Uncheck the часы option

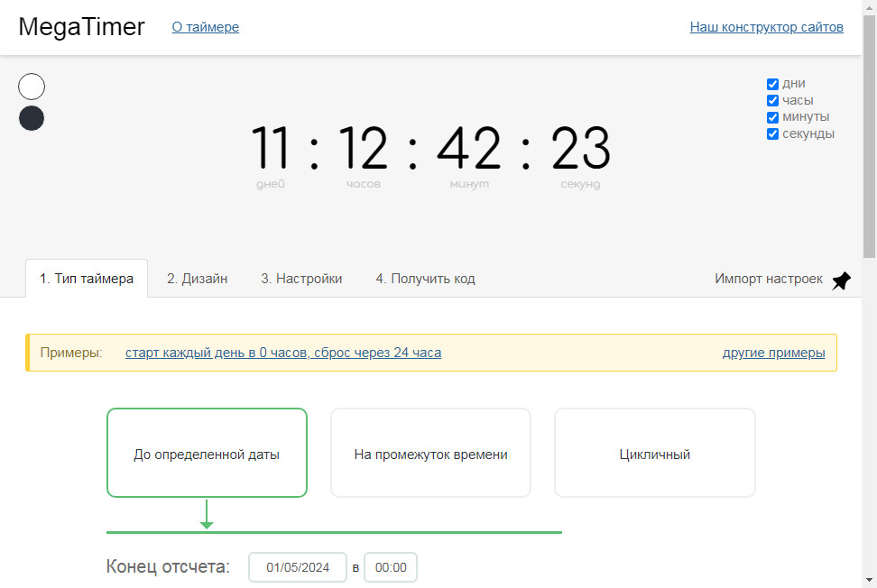coord(772,100)
